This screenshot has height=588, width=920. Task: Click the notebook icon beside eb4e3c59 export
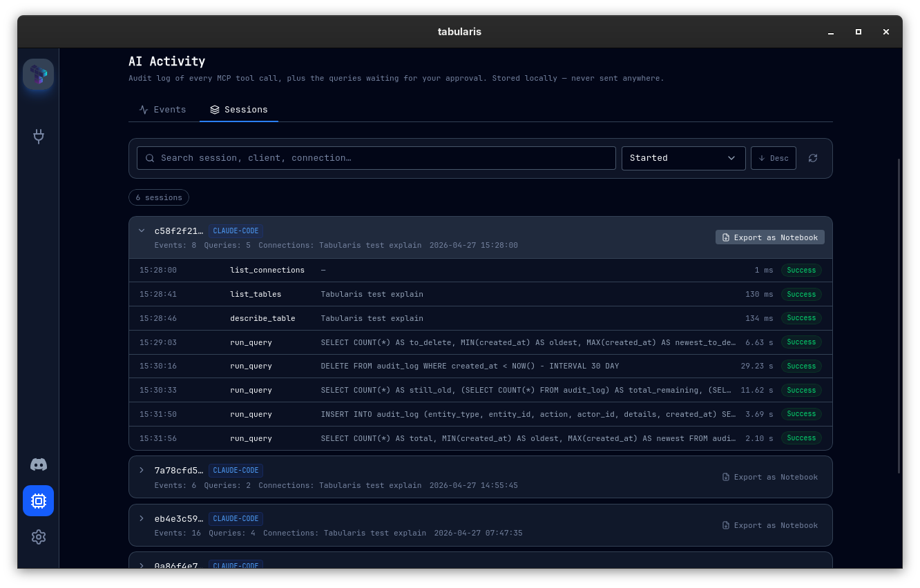click(726, 525)
